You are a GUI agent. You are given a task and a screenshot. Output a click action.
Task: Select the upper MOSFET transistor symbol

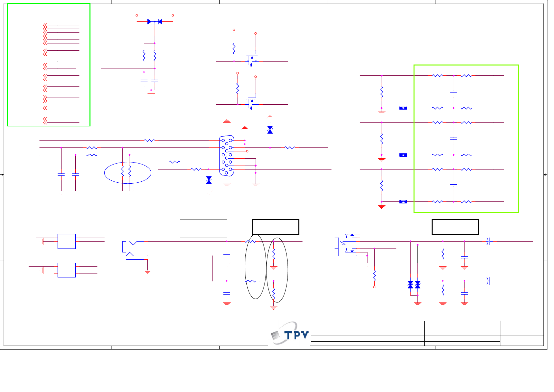pyautogui.click(x=252, y=60)
